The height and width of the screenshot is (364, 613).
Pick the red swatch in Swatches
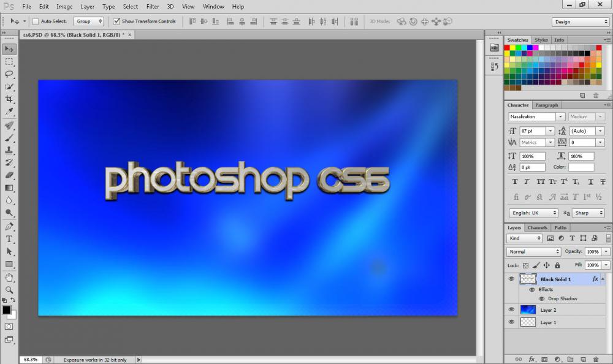coord(507,48)
